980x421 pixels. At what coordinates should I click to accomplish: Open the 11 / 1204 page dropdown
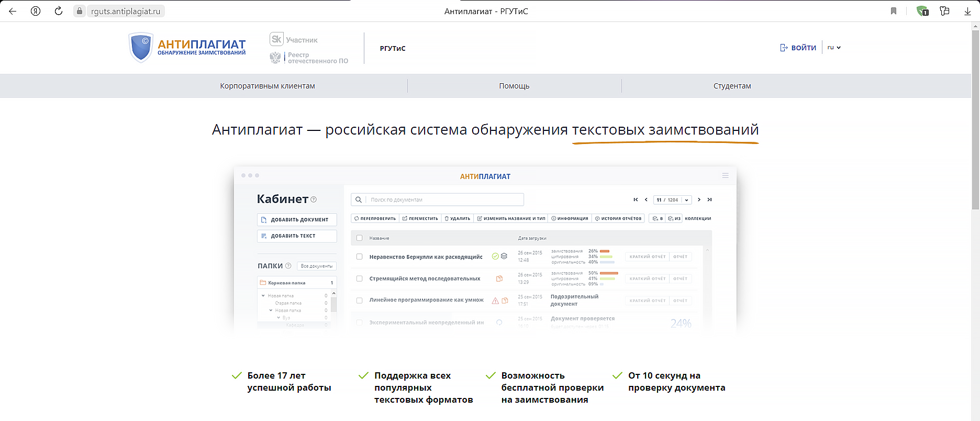tap(673, 200)
